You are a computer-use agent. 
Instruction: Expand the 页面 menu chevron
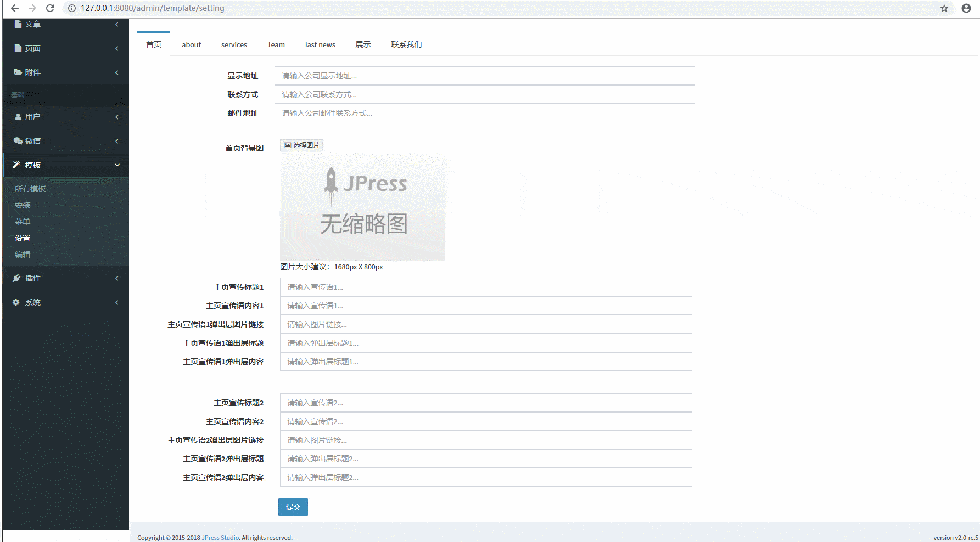pos(117,48)
